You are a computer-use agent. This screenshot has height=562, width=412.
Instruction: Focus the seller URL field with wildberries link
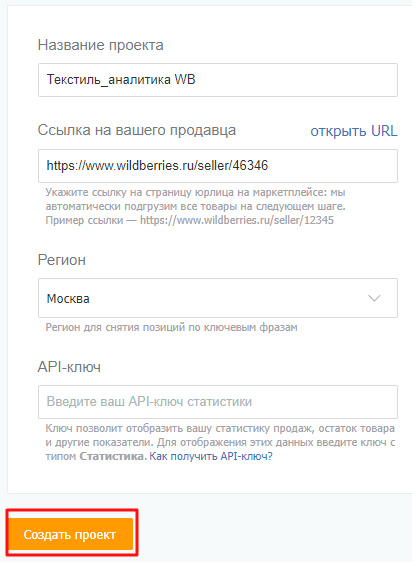click(x=218, y=166)
